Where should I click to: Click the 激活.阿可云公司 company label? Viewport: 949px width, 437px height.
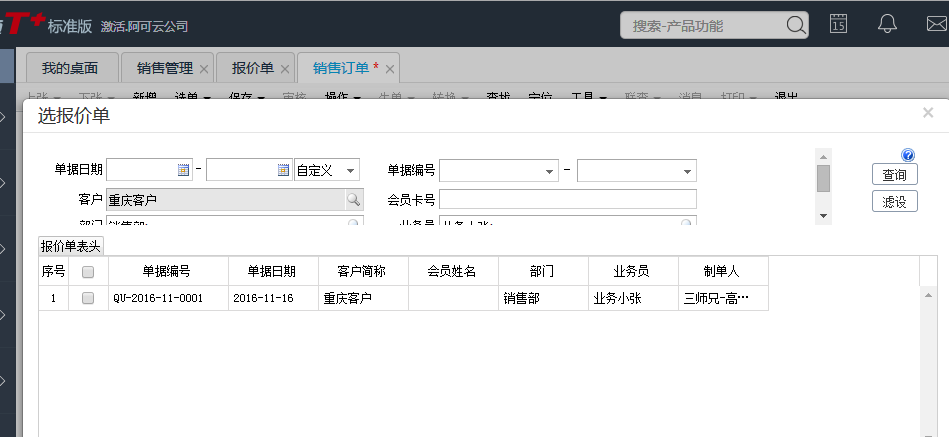(144, 27)
